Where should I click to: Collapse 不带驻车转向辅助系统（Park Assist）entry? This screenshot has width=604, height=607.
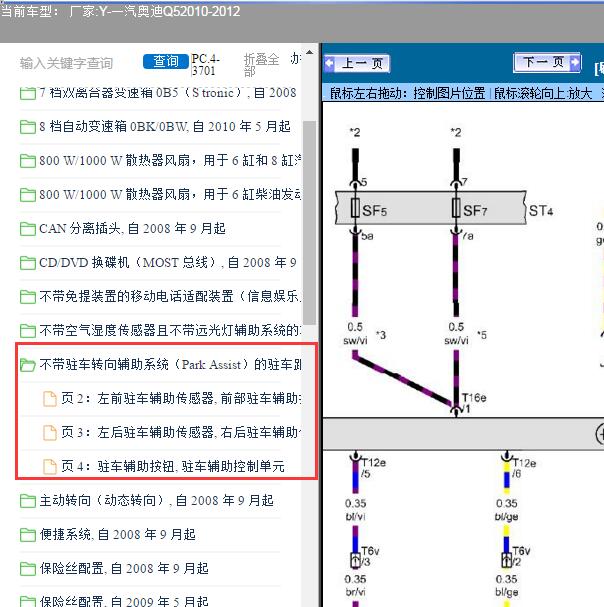click(x=170, y=364)
